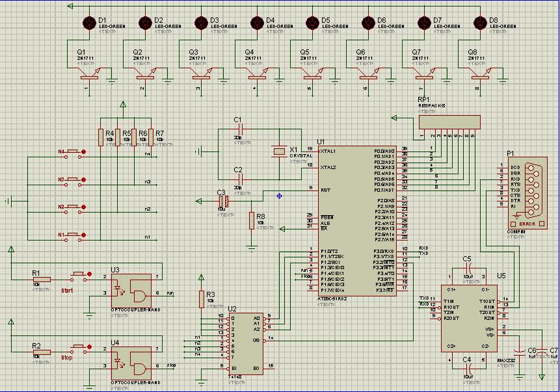560x392 pixels.
Task: Select the MAX232 chip U5 body
Action: coord(470,319)
